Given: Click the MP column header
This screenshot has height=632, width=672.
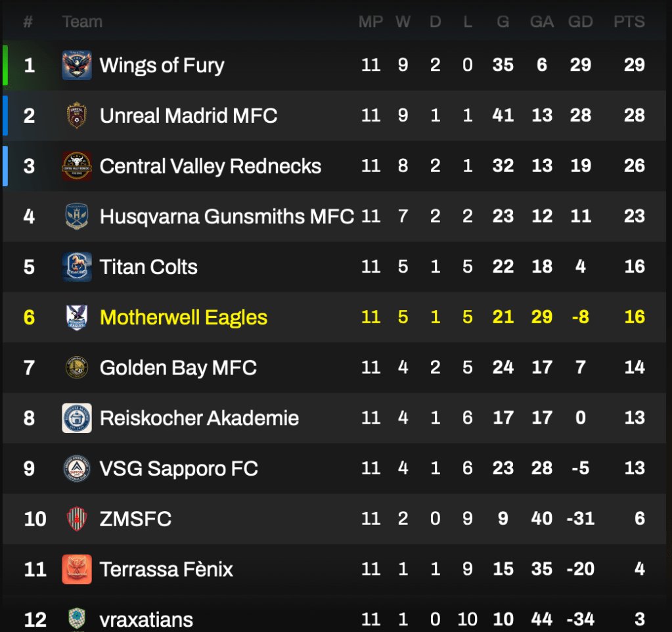Looking at the screenshot, I should pyautogui.click(x=370, y=22).
